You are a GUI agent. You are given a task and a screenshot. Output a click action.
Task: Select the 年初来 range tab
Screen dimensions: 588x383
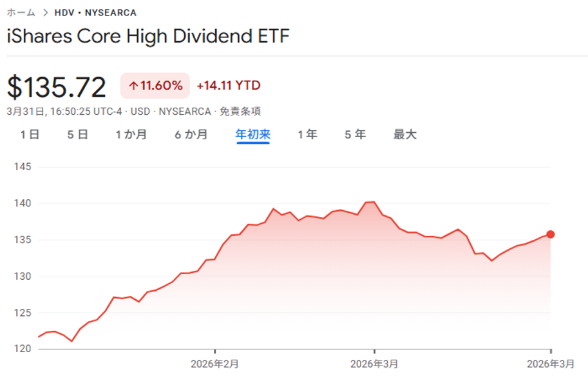point(253,135)
